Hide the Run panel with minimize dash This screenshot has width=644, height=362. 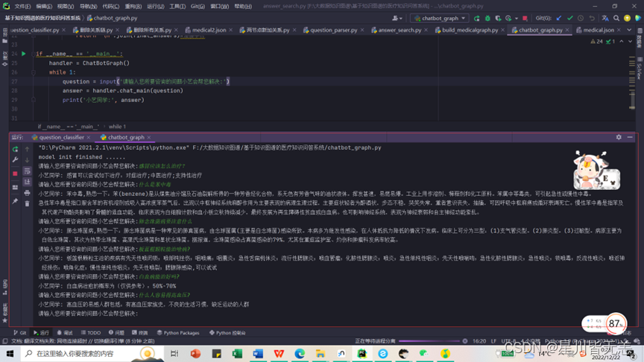coord(630,137)
